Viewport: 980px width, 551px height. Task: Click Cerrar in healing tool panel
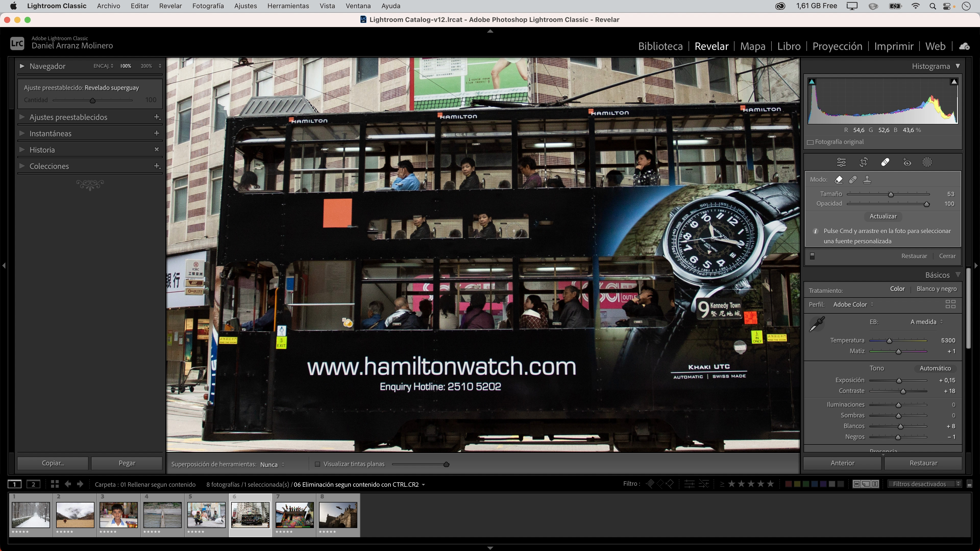point(947,256)
